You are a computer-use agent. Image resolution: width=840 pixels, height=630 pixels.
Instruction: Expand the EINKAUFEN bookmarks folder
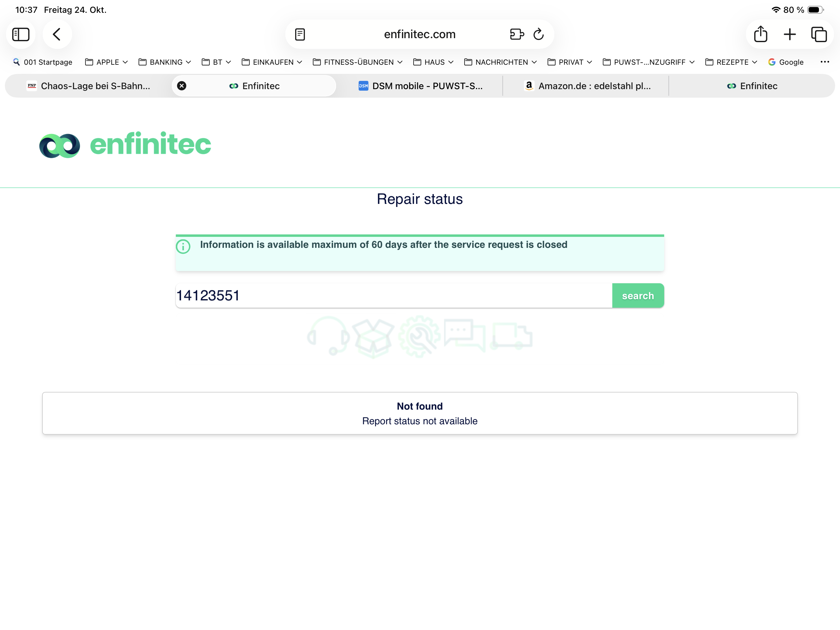coord(272,62)
